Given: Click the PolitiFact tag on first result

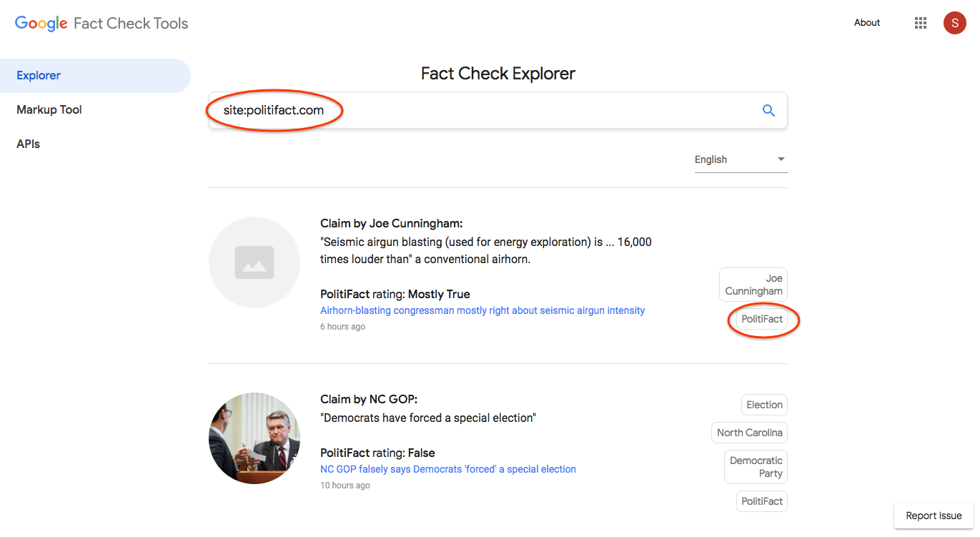Looking at the screenshot, I should point(761,320).
